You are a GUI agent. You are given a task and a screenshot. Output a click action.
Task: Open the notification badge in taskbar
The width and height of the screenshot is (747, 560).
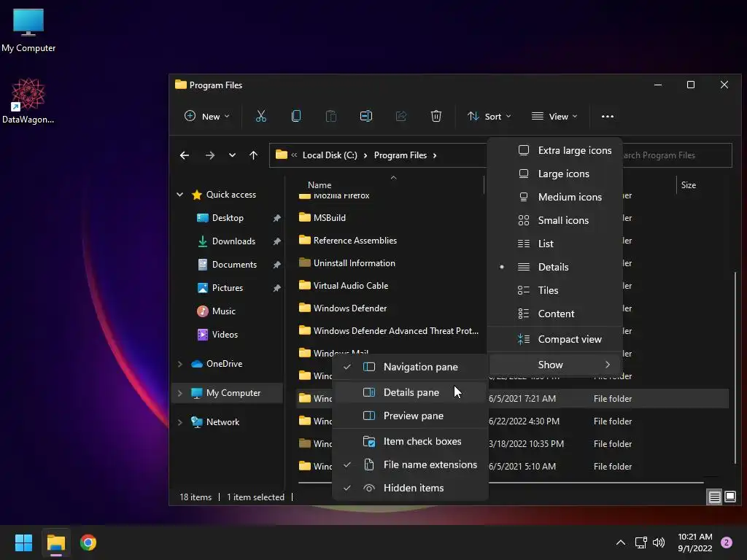[727, 542]
